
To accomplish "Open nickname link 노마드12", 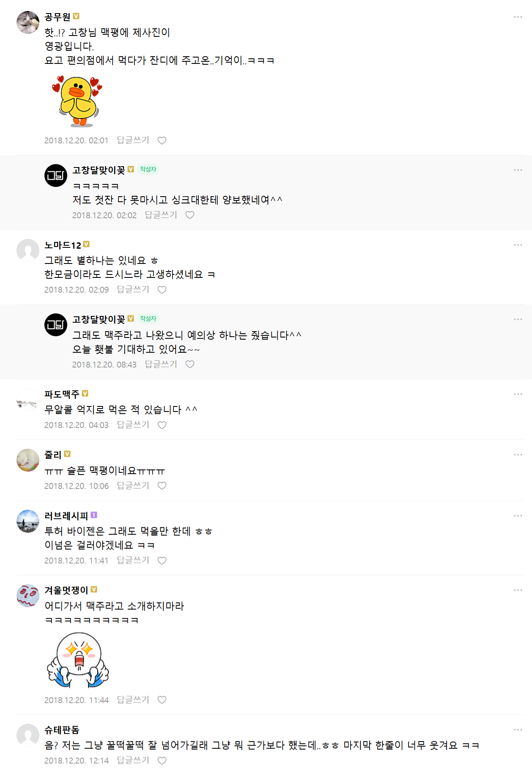I will pos(63,245).
